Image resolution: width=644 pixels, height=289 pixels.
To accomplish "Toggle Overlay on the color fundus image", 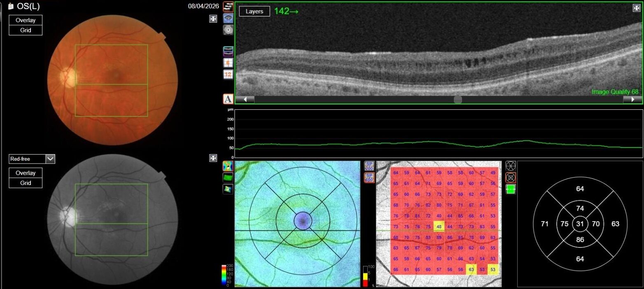I will pyautogui.click(x=26, y=20).
